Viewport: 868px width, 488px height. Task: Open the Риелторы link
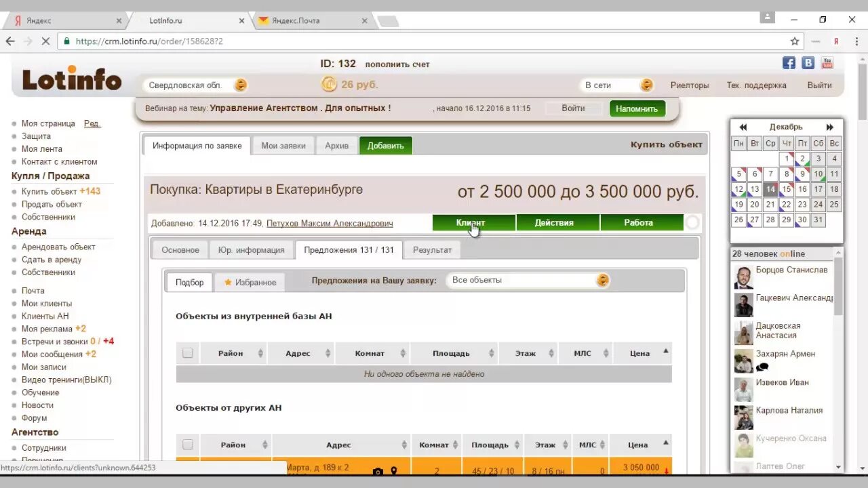(690, 85)
